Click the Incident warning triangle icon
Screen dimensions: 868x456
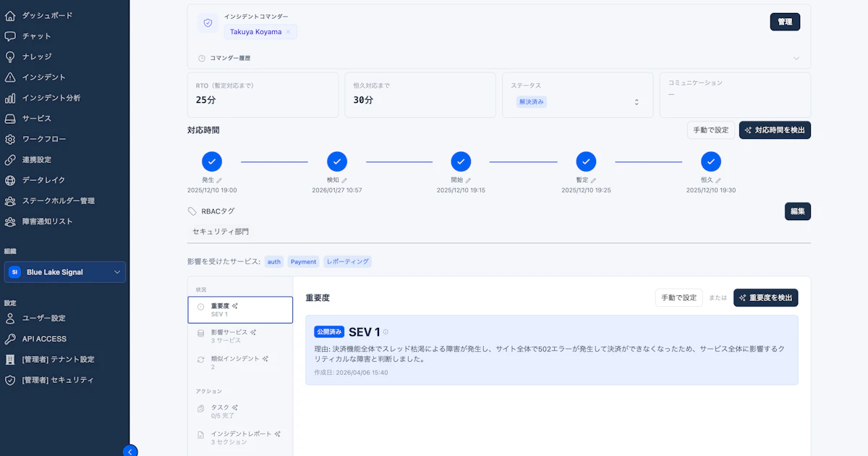click(x=10, y=77)
